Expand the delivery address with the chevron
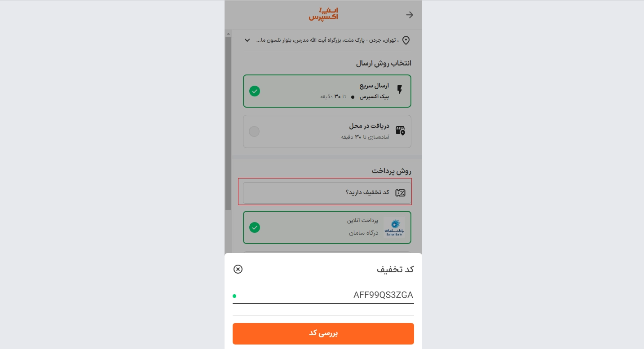 [x=247, y=40]
